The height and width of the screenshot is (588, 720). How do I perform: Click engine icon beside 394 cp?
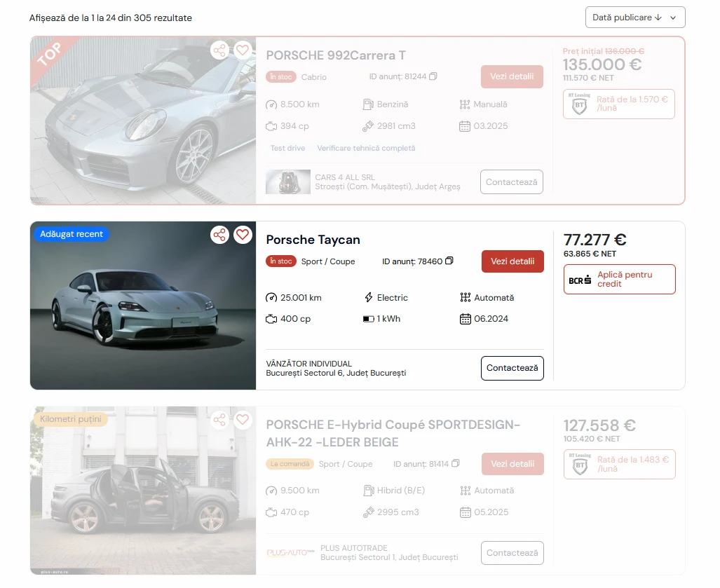(x=271, y=126)
